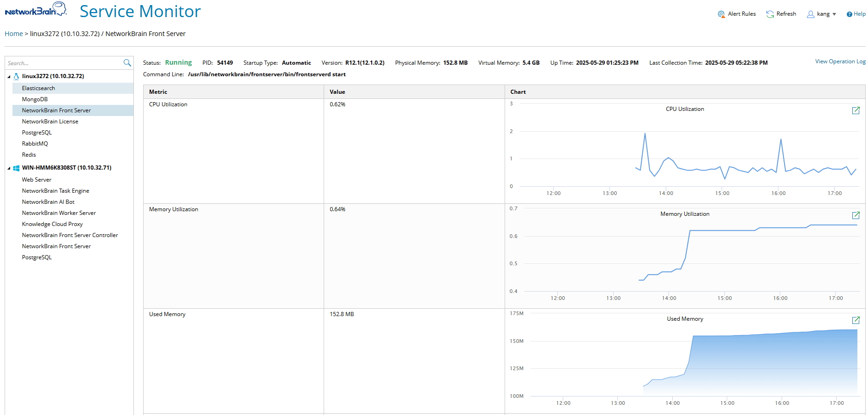Image resolution: width=868 pixels, height=415 pixels.
Task: Click the Used Memory metric cell
Action: pyautogui.click(x=234, y=361)
